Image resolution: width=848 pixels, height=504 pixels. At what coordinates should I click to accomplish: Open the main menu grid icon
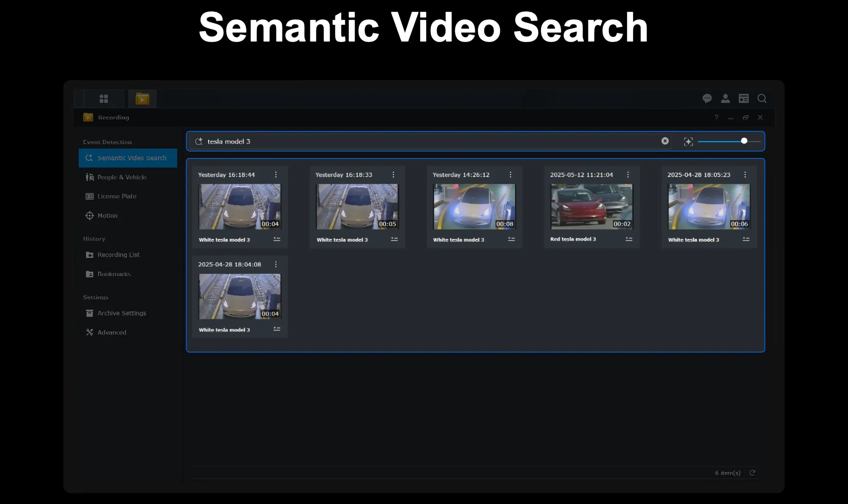tap(104, 99)
